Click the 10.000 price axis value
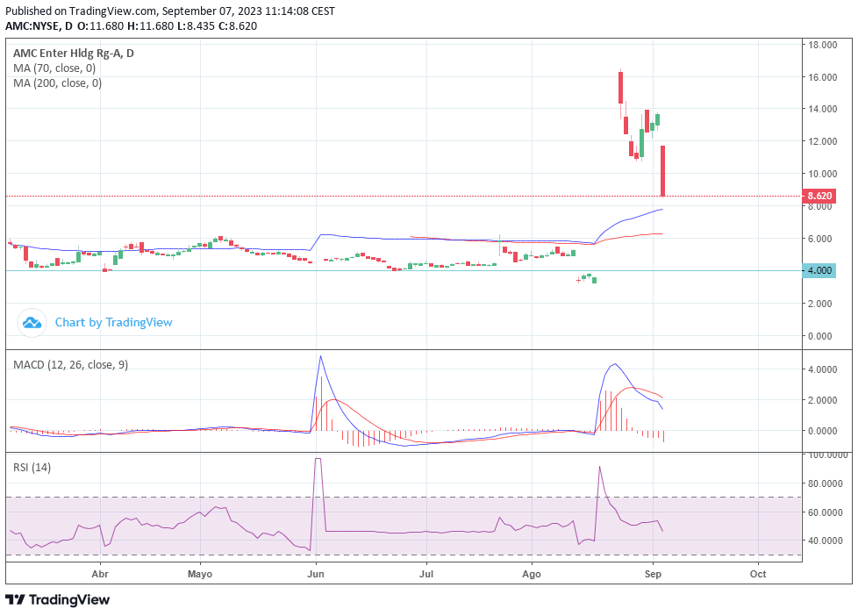858x616 pixels. [x=822, y=174]
